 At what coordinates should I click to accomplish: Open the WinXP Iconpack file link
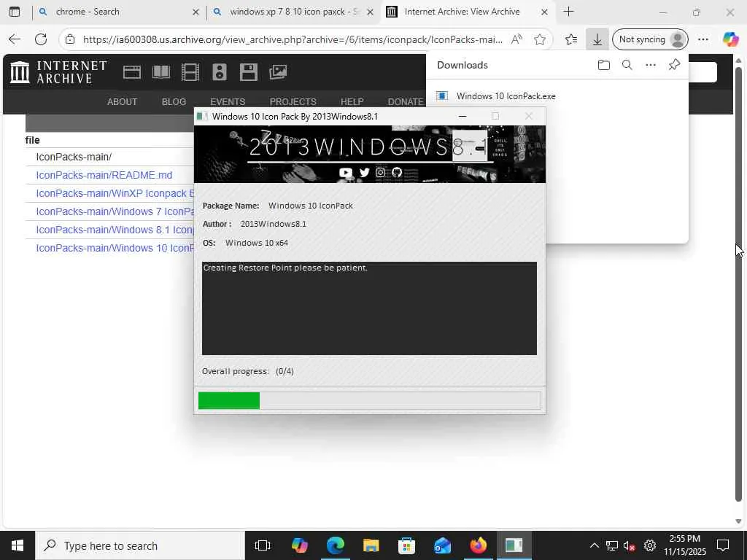click(115, 193)
